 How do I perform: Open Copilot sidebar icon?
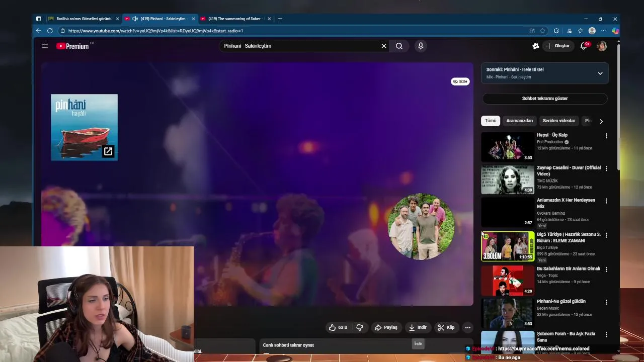point(615,31)
